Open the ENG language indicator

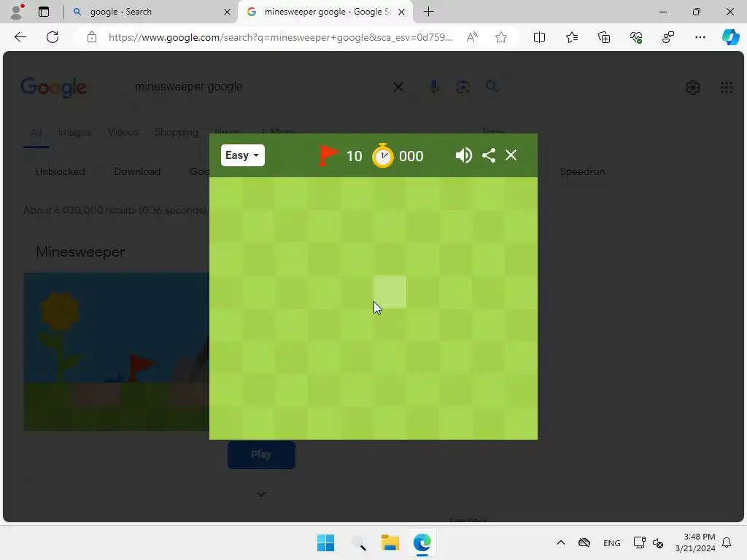(612, 542)
